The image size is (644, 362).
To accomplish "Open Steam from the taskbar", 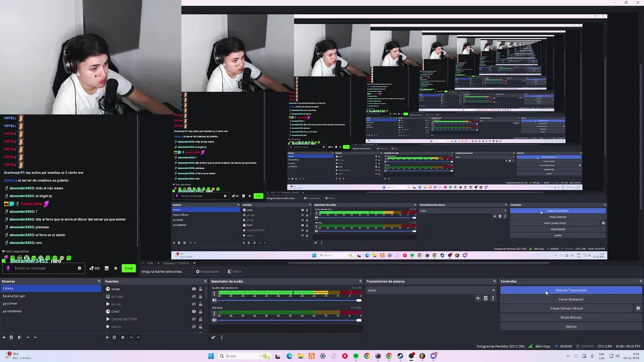I will click(x=400, y=356).
